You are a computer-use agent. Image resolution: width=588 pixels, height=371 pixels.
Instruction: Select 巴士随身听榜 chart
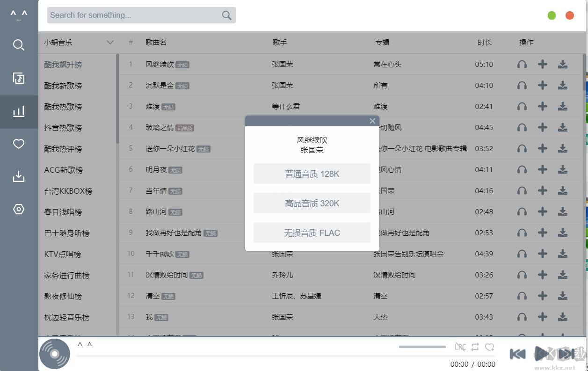point(67,233)
